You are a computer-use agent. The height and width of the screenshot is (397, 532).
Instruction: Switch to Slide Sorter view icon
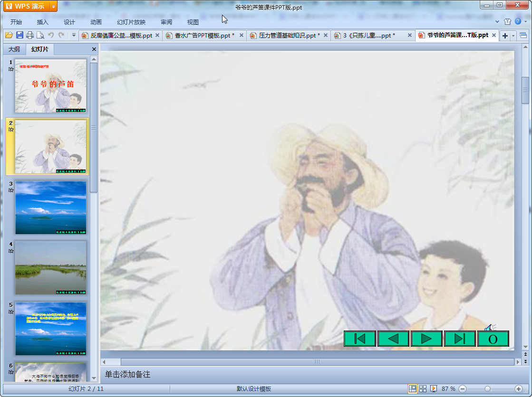[x=423, y=388]
